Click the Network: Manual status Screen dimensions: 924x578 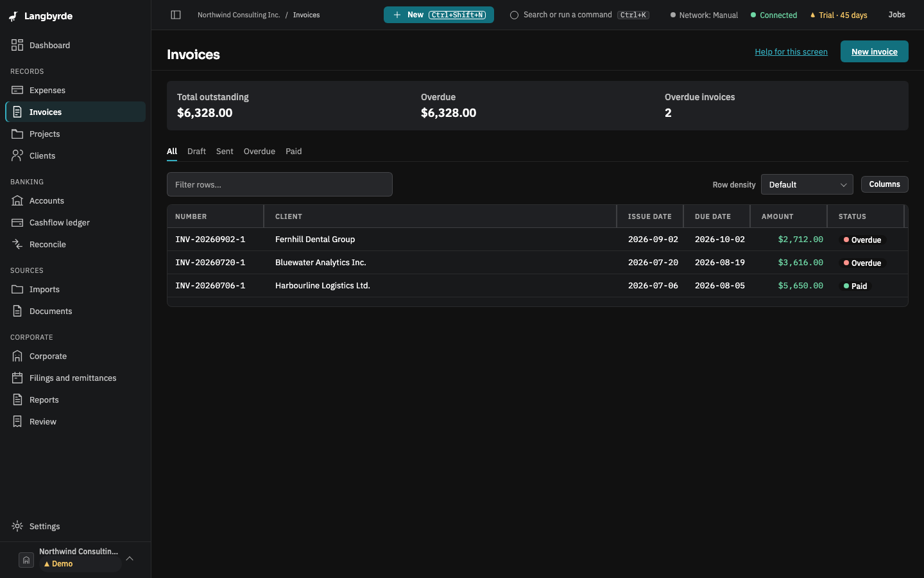click(x=704, y=15)
